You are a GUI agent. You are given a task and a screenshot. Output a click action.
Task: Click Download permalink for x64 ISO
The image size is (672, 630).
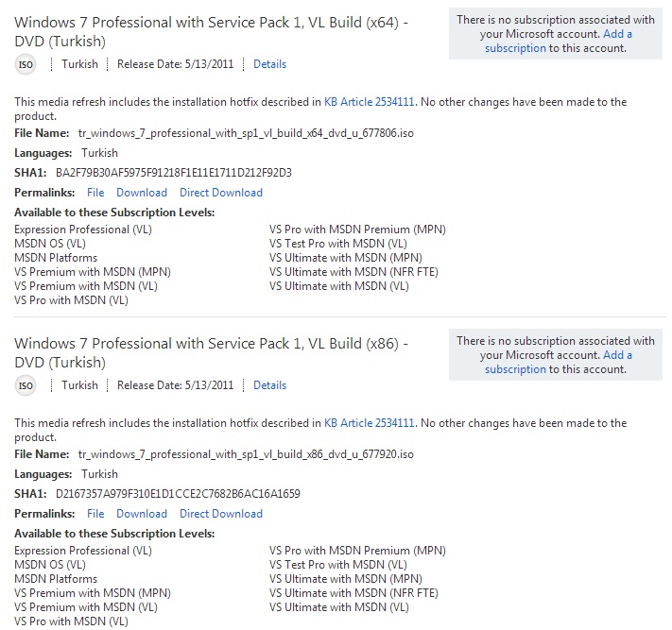pos(142,193)
